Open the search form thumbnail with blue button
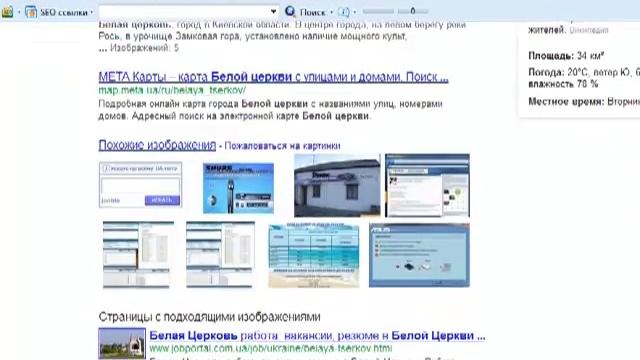Viewport: 640px width, 360px height. click(x=140, y=184)
